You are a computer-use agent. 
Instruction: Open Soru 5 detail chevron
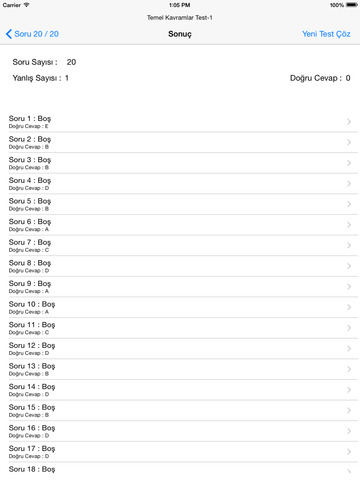pyautogui.click(x=349, y=204)
